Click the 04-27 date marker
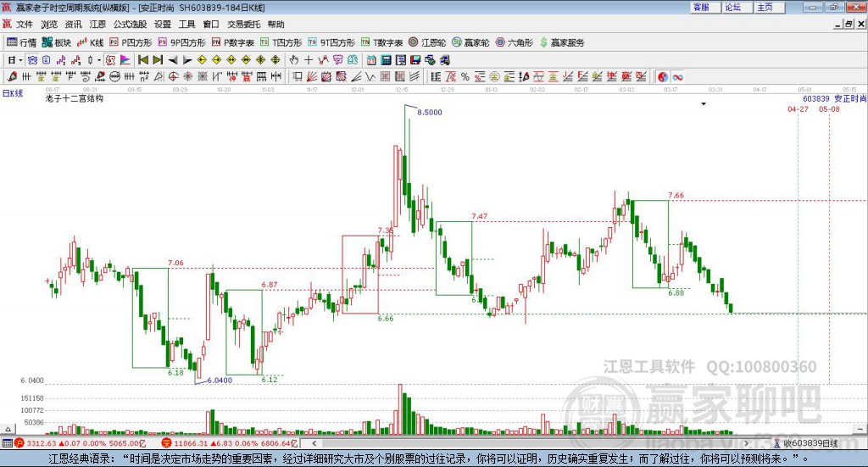The height and width of the screenshot is (467, 868). (x=798, y=109)
